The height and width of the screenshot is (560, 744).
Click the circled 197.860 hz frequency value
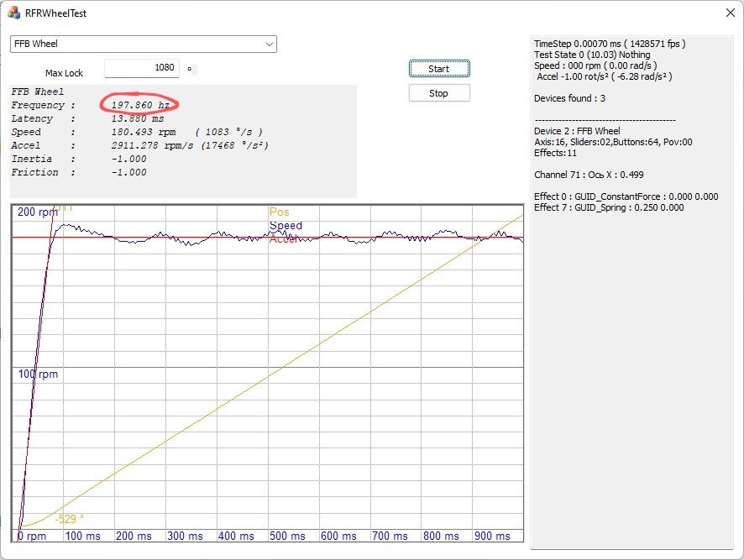(x=139, y=105)
